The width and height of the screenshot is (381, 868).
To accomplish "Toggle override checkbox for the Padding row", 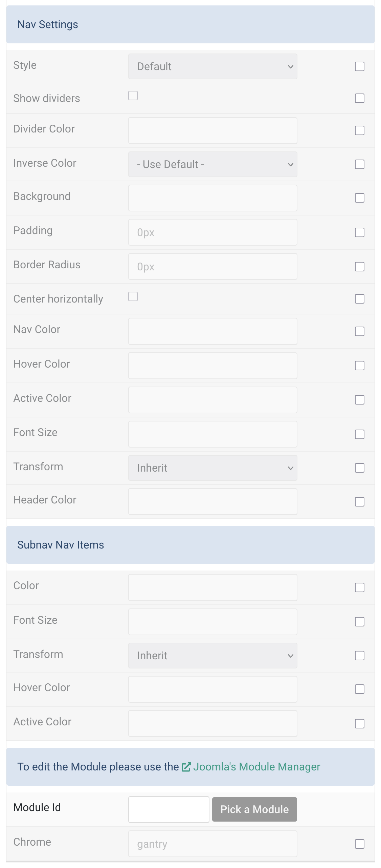I will 360,232.
